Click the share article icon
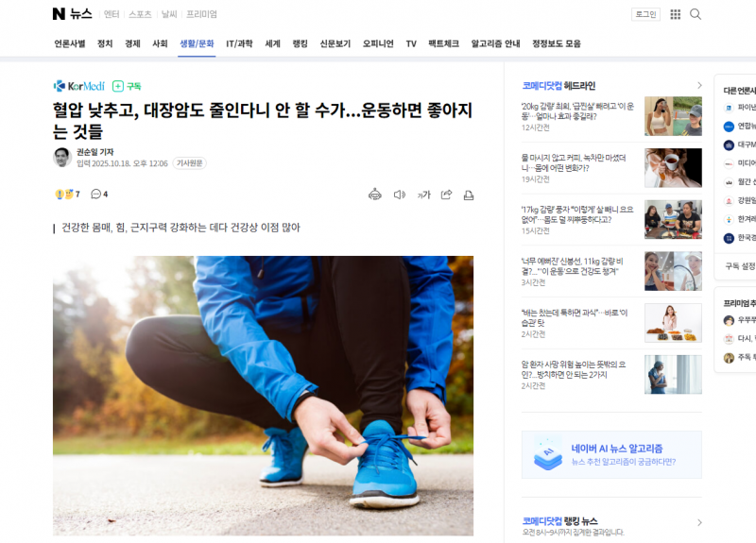 pyautogui.click(x=446, y=195)
